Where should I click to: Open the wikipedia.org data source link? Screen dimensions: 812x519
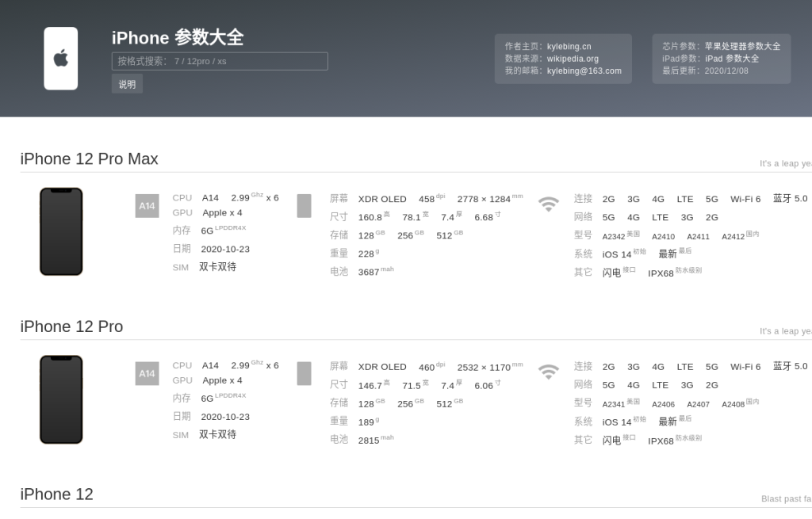tap(573, 59)
